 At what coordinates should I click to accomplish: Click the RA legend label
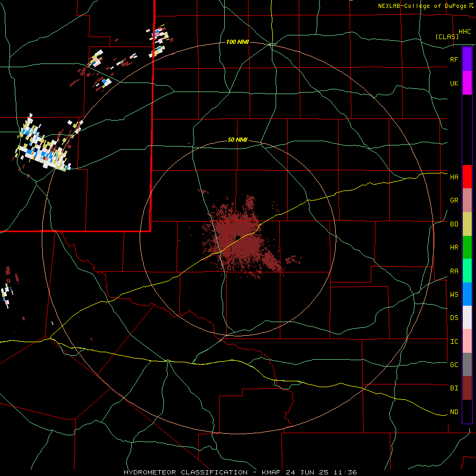point(454,271)
